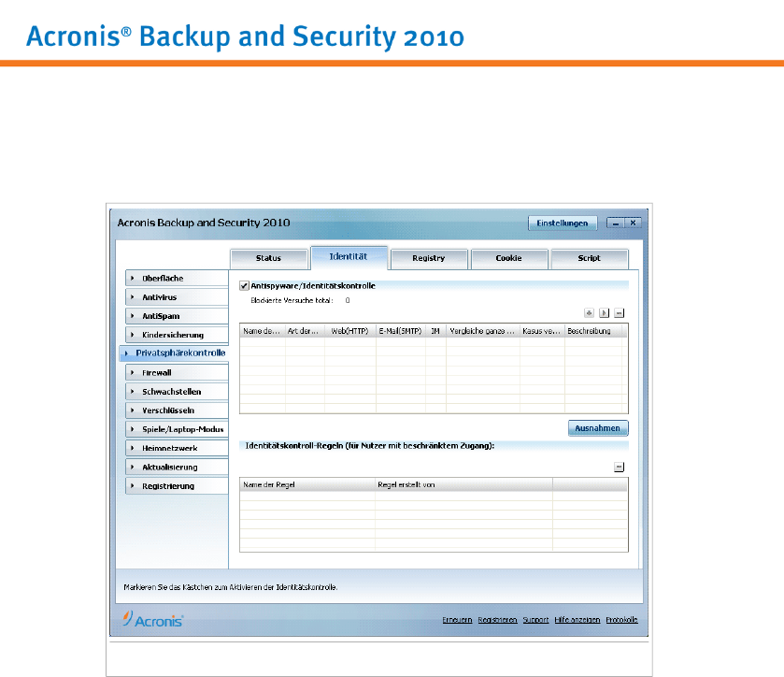The width and height of the screenshot is (784, 677).
Task: Open the Kindersicherung section
Action: (x=174, y=335)
